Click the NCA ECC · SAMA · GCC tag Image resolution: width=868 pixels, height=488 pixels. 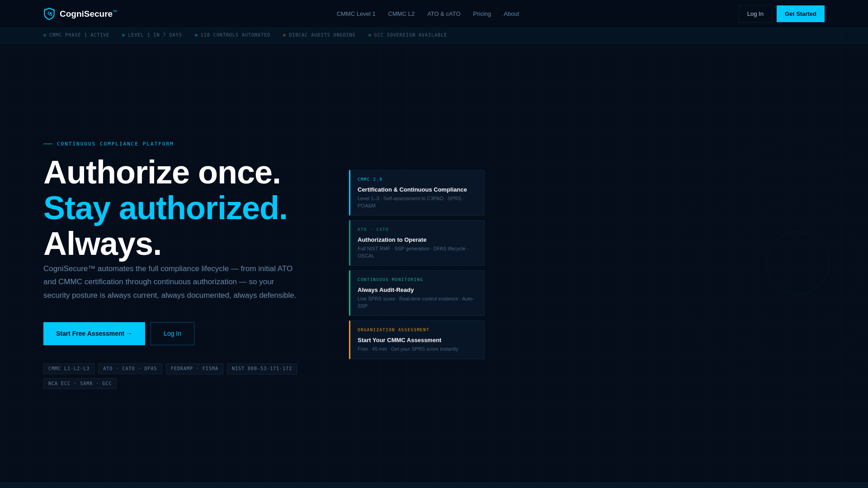coord(80,384)
